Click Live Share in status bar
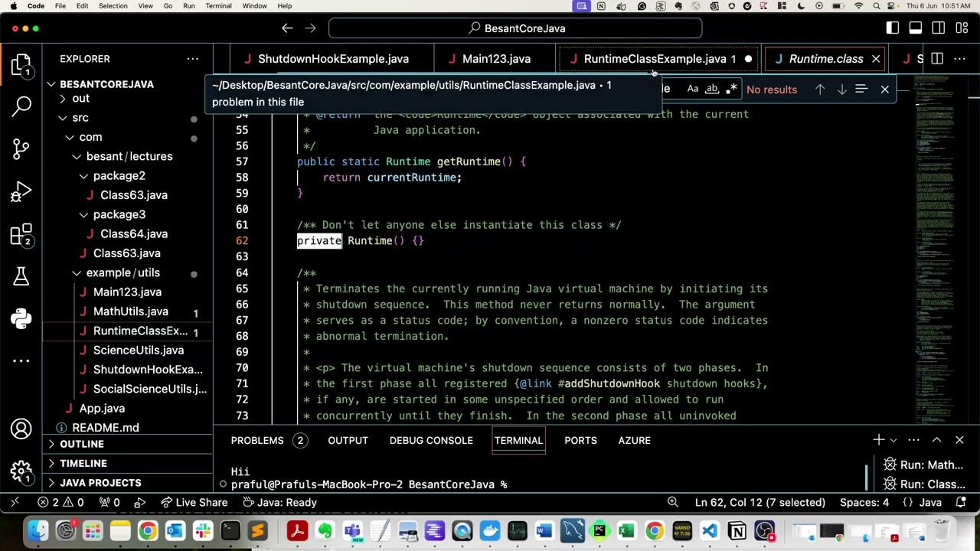This screenshot has height=551, width=980. (x=193, y=502)
